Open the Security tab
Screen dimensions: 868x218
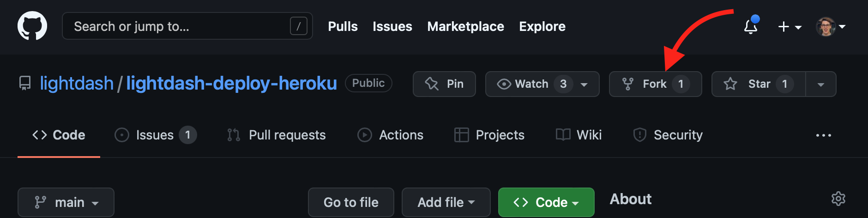point(668,135)
